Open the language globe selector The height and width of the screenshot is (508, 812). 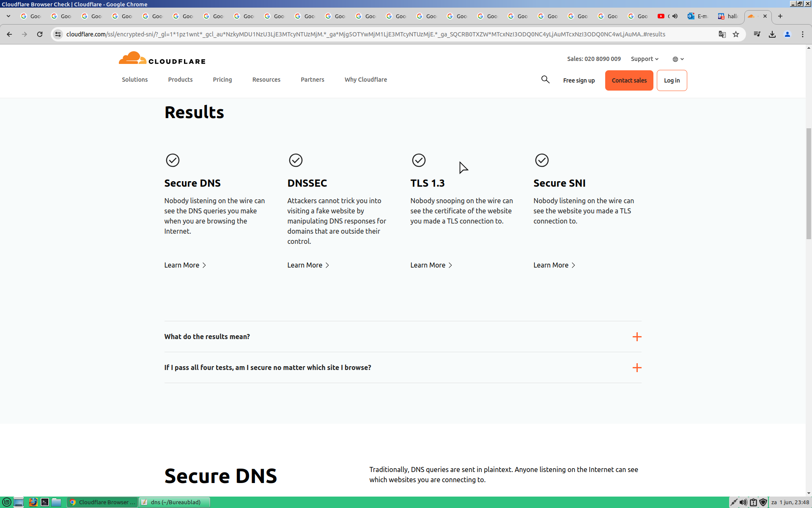tap(678, 59)
